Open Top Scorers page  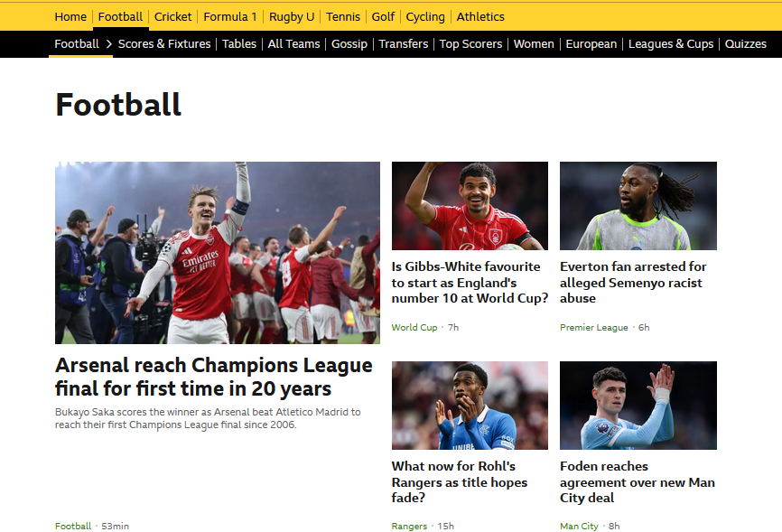click(470, 44)
